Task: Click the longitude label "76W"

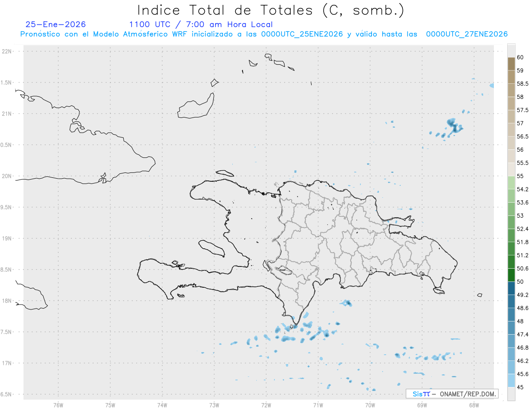Action: click(x=58, y=405)
